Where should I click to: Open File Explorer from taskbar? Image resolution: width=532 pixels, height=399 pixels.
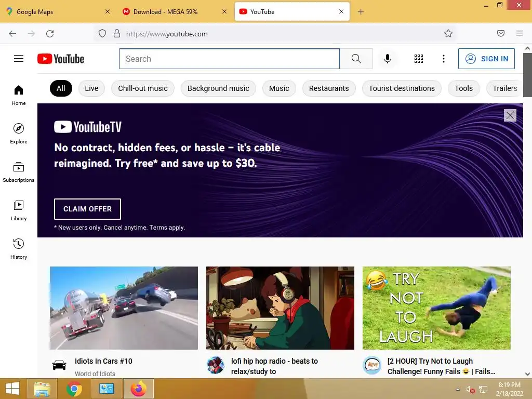pyautogui.click(x=42, y=389)
